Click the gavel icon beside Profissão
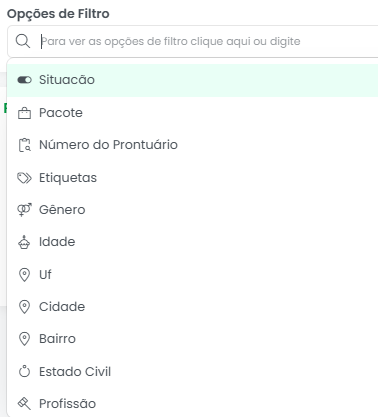 pyautogui.click(x=24, y=404)
